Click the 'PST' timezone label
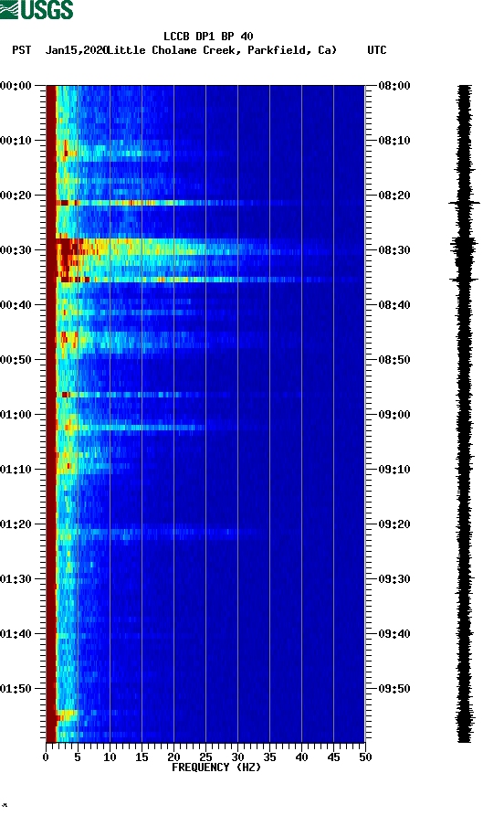Viewport: 504px width, 815px height. pos(22,50)
